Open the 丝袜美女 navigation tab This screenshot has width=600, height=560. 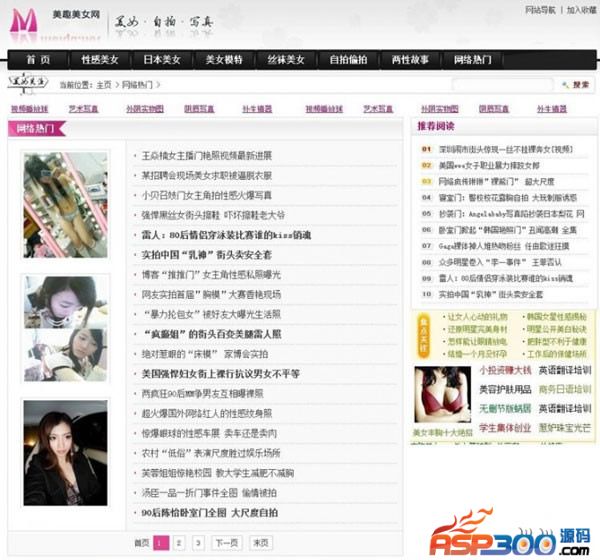tap(286, 60)
